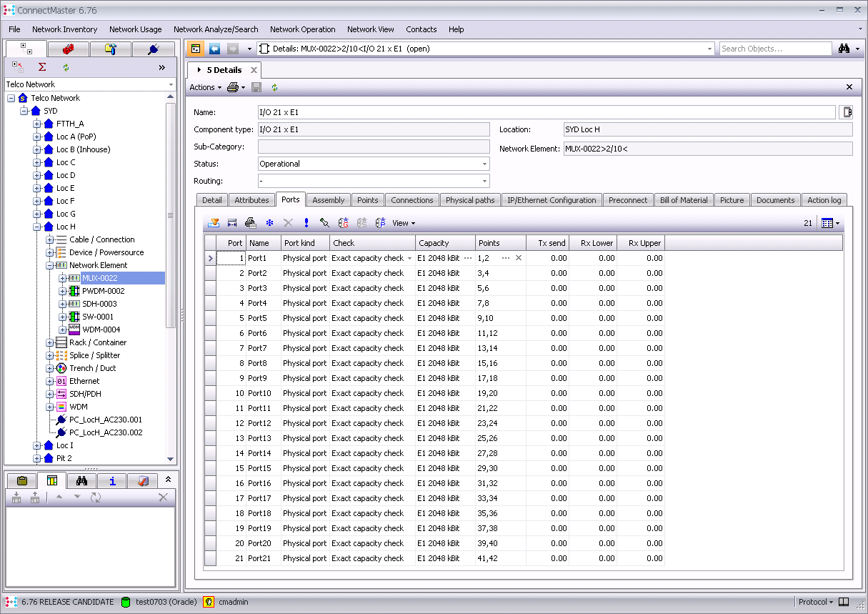Click the column fit width icon in ports toolbar
Image resolution: width=868 pixels, height=614 pixels.
(x=232, y=223)
